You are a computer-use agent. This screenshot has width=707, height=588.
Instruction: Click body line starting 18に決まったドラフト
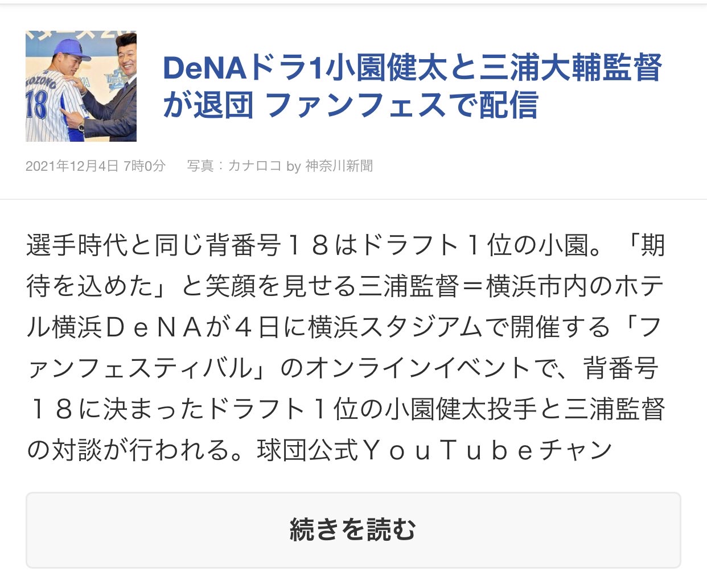346,410
